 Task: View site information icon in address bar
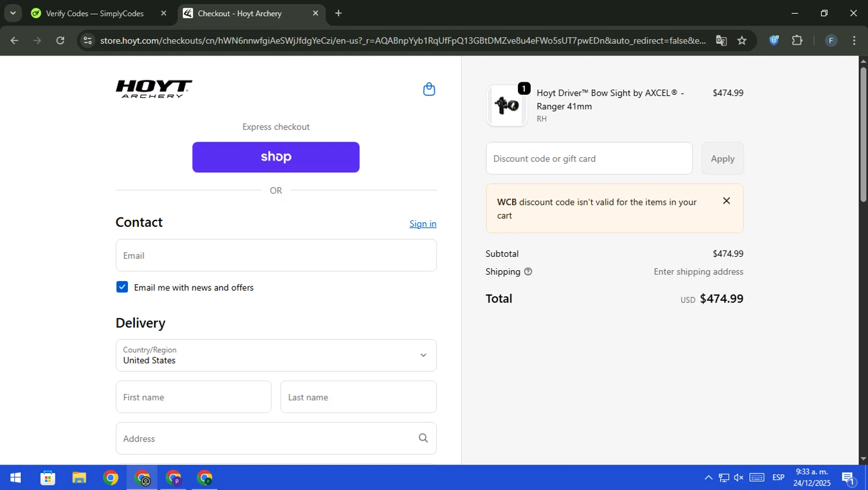87,40
